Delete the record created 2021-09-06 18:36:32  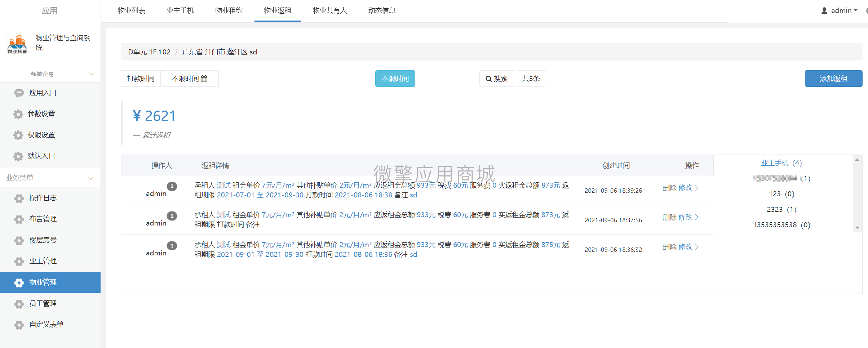(669, 246)
